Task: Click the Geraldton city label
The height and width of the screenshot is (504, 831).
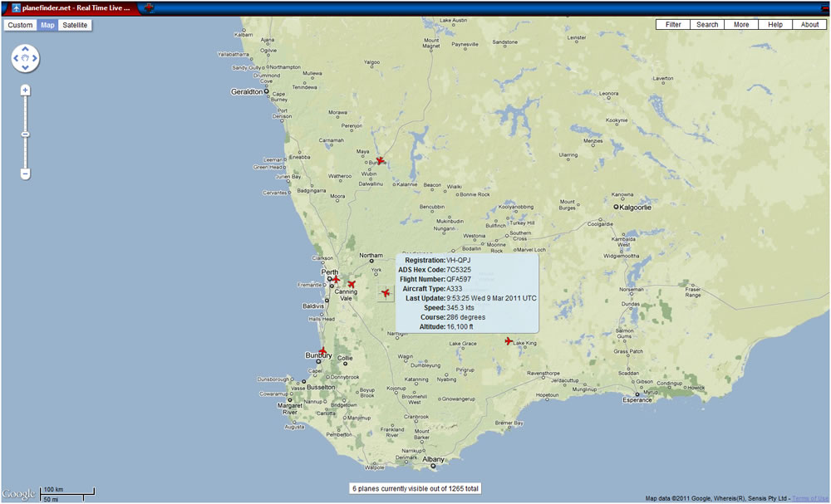Action: pos(247,91)
